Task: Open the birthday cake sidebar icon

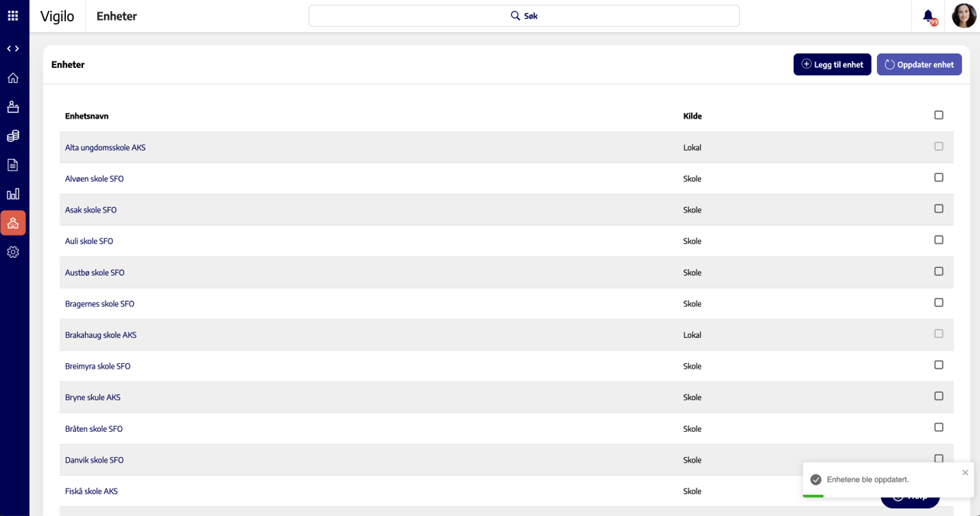Action: 13,107
